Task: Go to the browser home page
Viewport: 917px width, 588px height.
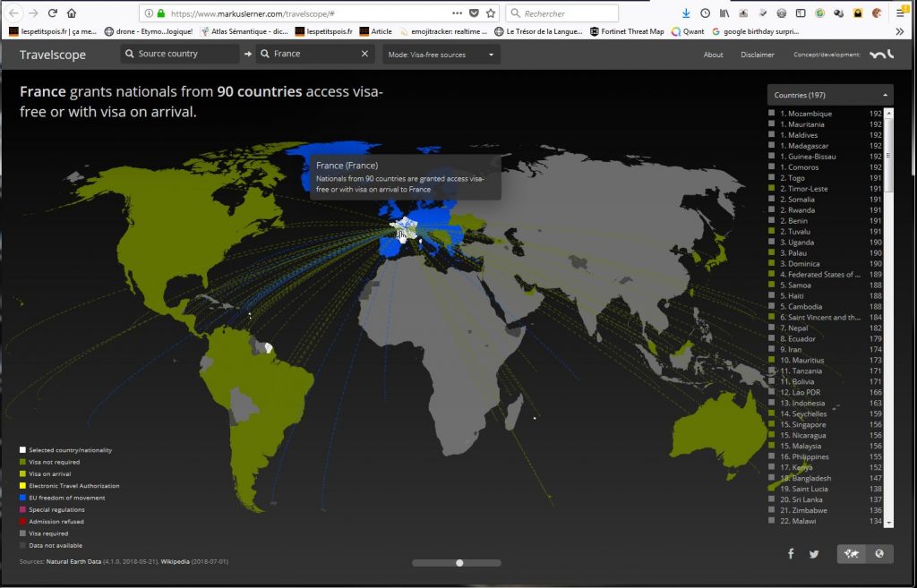Action: [x=72, y=13]
